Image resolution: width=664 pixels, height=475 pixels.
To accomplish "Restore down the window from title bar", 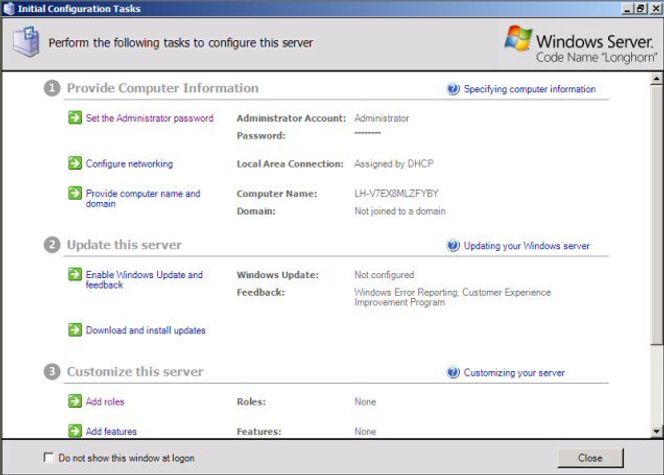I will click(641, 8).
